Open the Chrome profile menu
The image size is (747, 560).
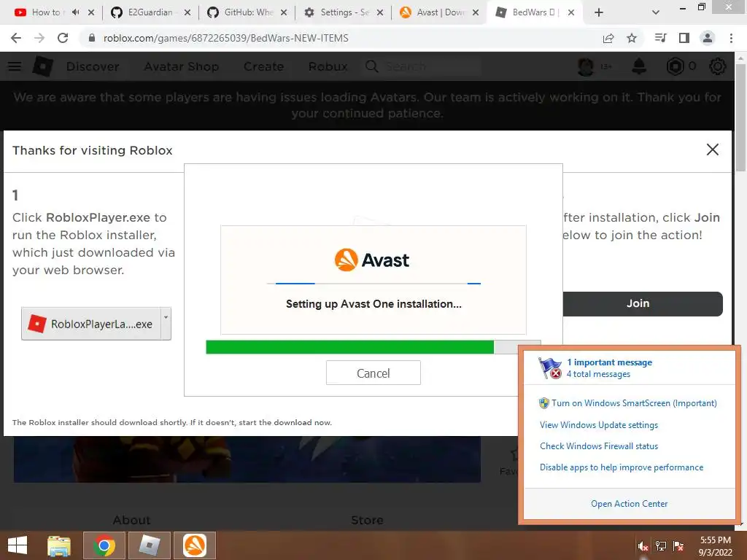coord(708,38)
